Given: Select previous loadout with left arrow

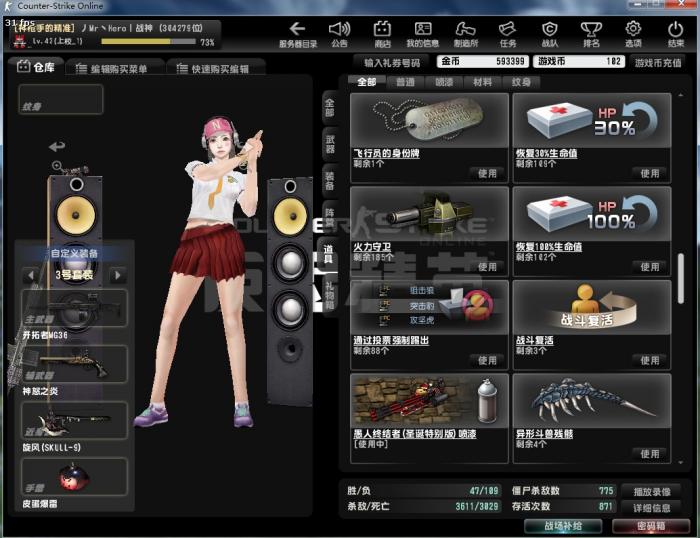Looking at the screenshot, I should tap(31, 275).
